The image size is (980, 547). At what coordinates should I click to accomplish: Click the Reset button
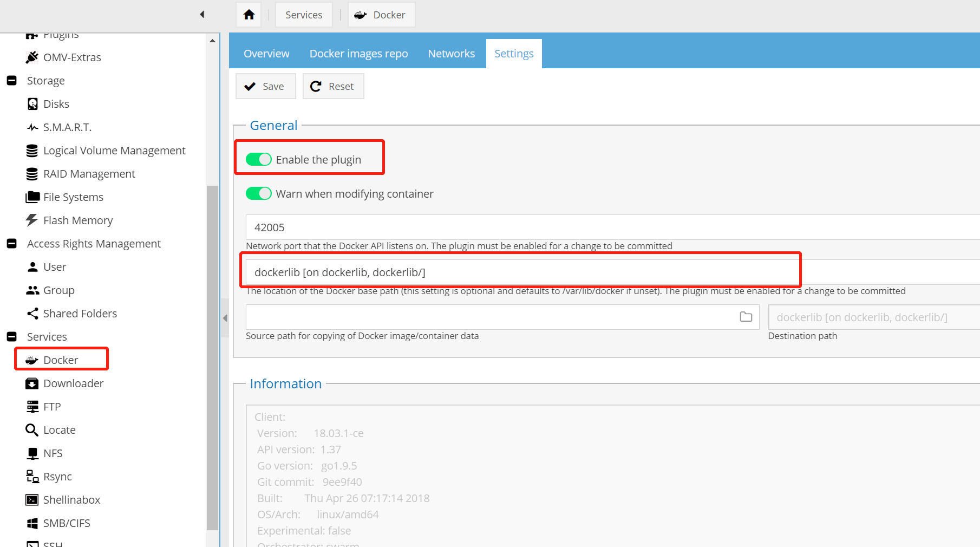click(x=333, y=86)
